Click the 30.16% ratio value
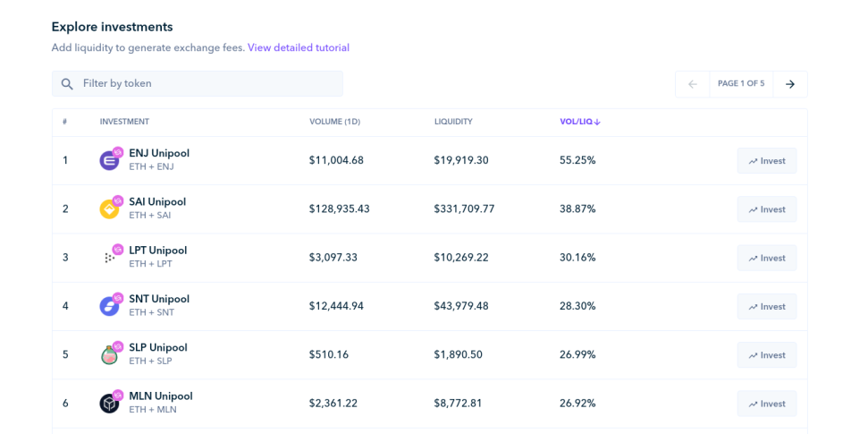This screenshot has height=434, width=868. point(578,258)
